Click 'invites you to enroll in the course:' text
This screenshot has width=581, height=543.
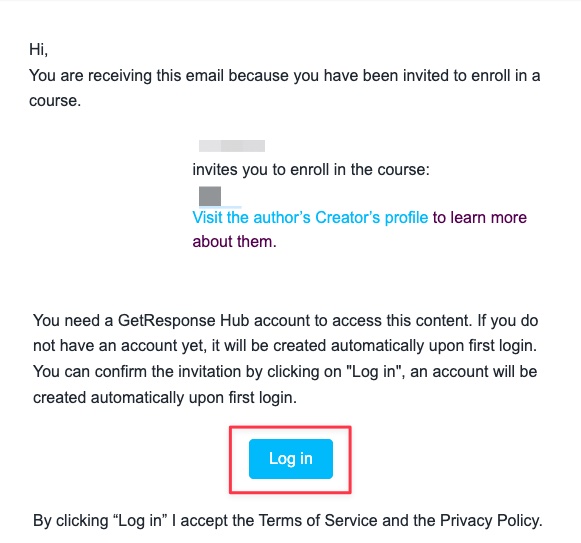tap(311, 170)
